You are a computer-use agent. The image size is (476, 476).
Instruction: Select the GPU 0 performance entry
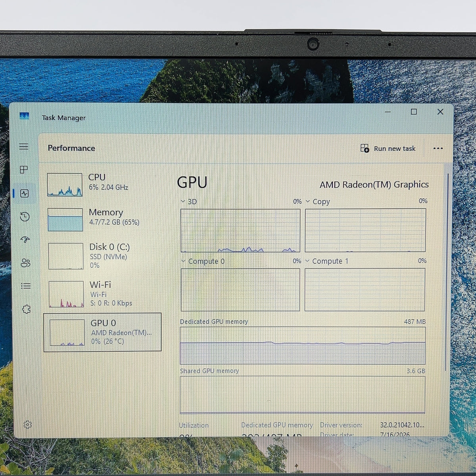point(102,332)
